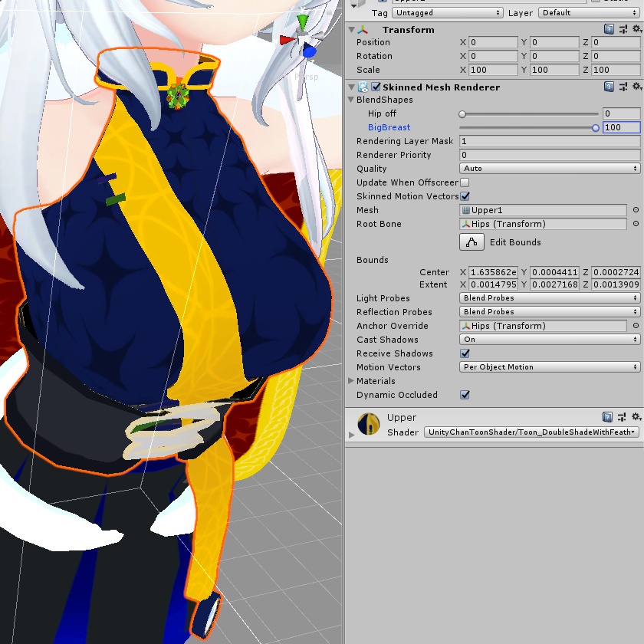The height and width of the screenshot is (644, 644).
Task: Enable Update When Offscreen checkbox
Action: (x=465, y=182)
